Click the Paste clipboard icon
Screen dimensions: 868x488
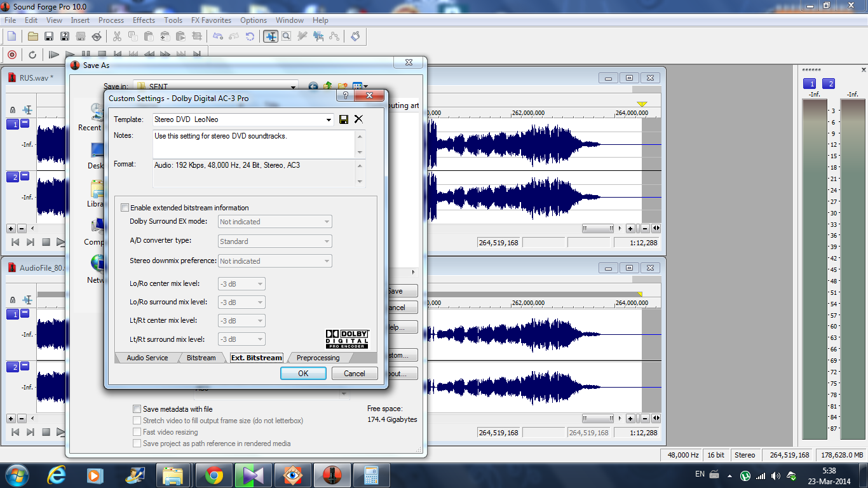[x=149, y=36]
